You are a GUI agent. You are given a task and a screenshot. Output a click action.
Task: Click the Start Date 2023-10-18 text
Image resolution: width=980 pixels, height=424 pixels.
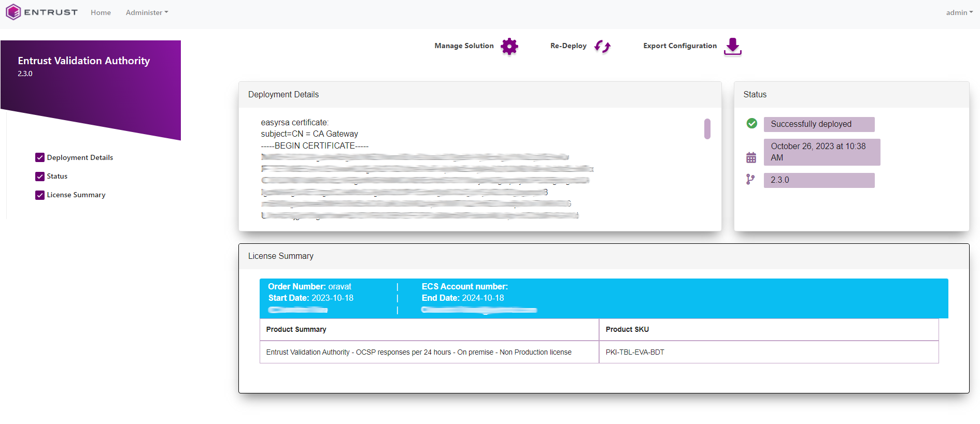point(310,298)
